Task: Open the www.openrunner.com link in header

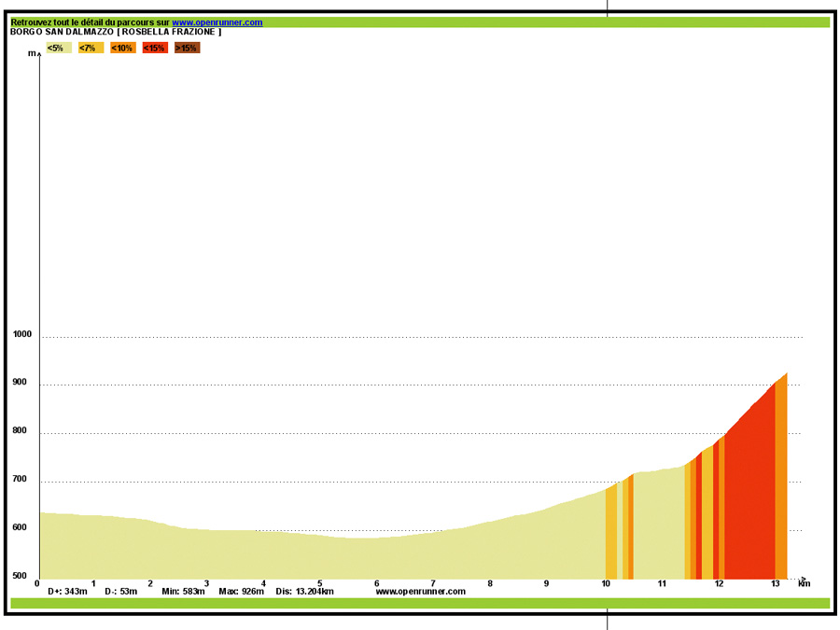Action: pos(217,22)
